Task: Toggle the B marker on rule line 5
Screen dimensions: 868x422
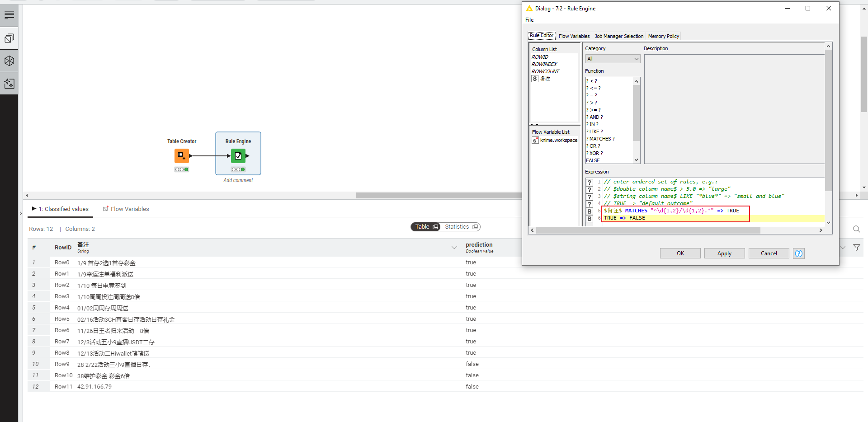Action: tap(590, 211)
